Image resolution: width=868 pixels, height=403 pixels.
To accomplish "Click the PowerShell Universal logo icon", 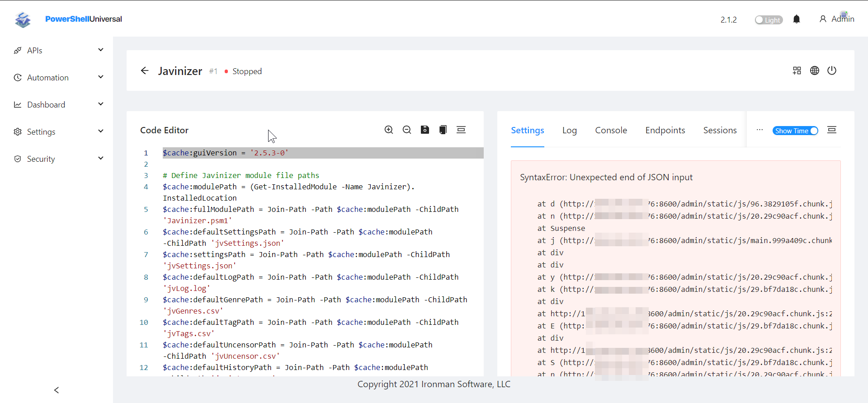I will [23, 19].
